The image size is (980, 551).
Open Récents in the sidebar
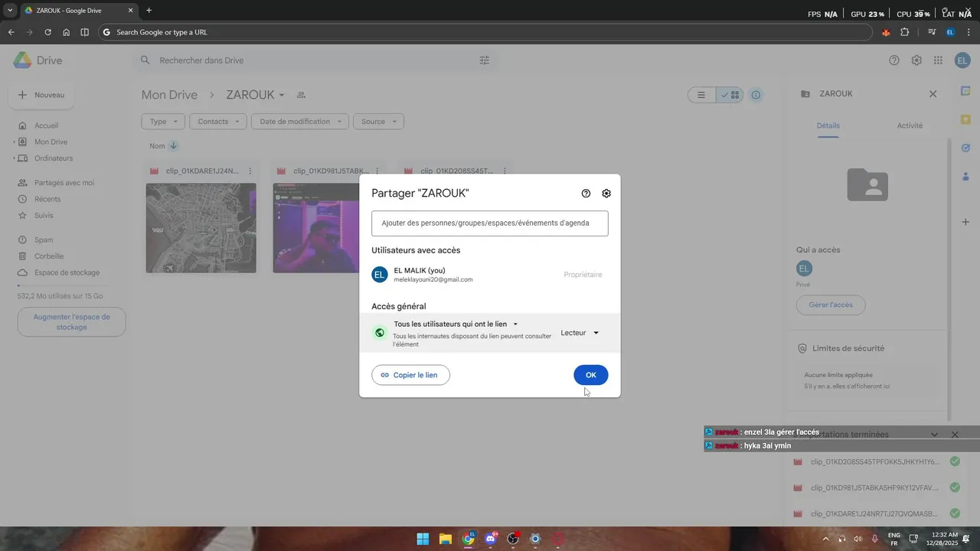coord(47,199)
